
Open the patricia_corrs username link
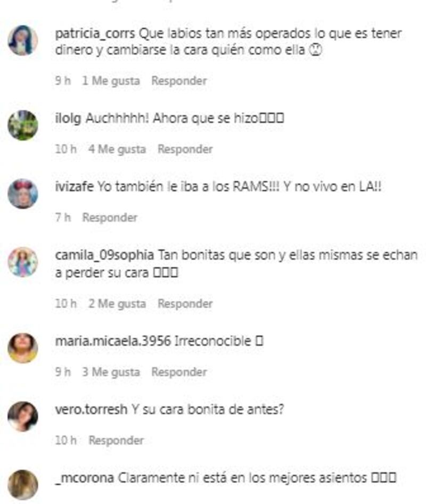95,34
